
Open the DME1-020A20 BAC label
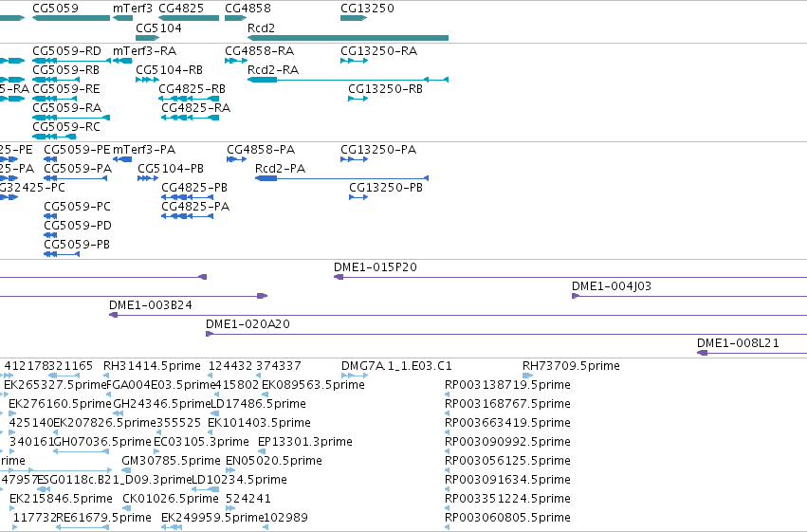coord(248,324)
